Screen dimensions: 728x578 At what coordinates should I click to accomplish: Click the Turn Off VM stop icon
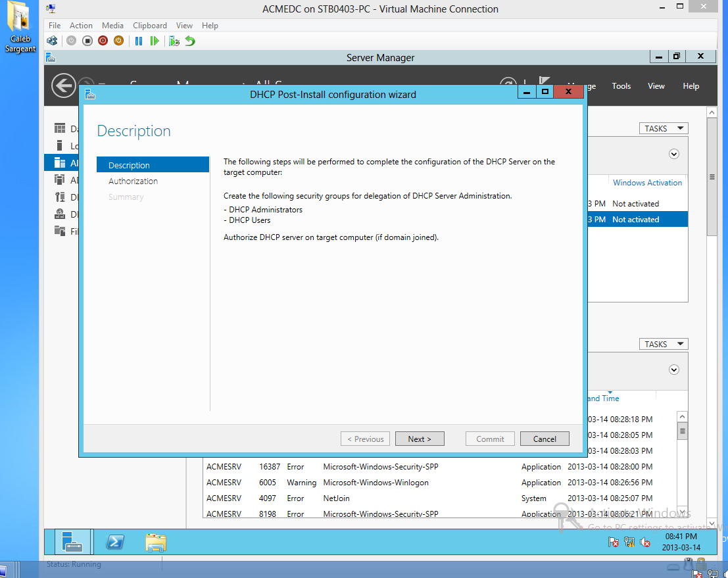pos(87,41)
